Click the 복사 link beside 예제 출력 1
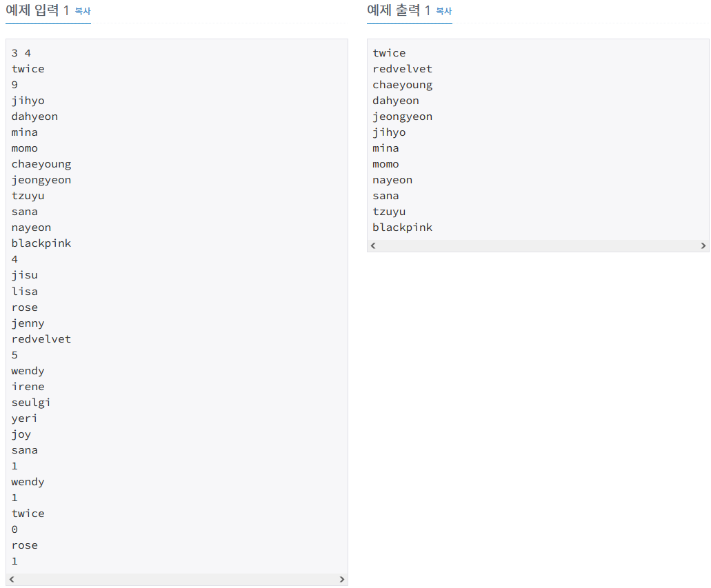Screen dimensions: 711x588 444,11
